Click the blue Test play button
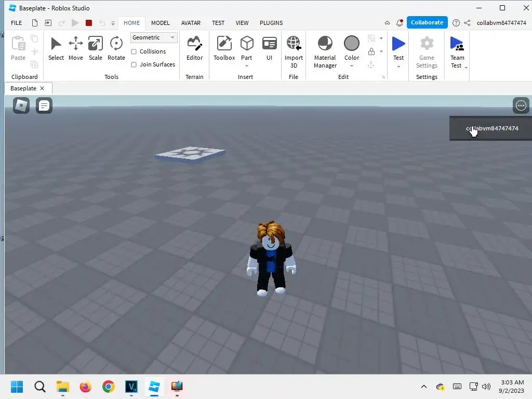This screenshot has height=399, width=532. 398,44
